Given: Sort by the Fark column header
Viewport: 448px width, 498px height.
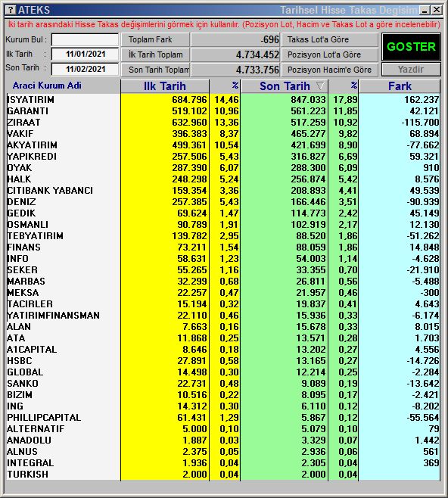Looking at the screenshot, I should (x=400, y=86).
